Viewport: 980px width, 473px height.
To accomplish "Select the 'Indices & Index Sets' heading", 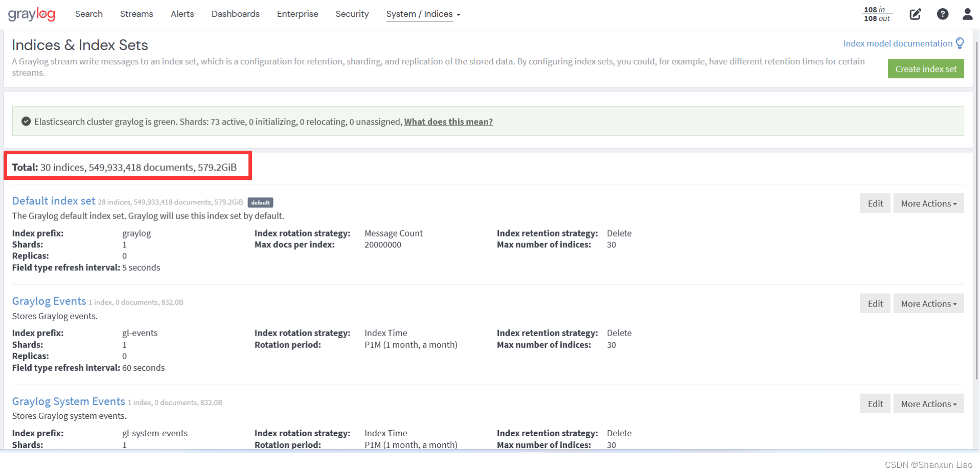I will [x=80, y=45].
